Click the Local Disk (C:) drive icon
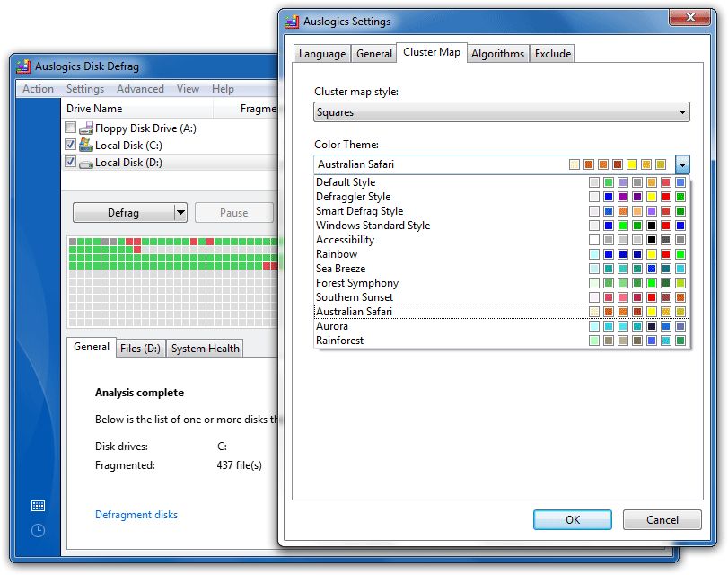Image resolution: width=728 pixels, height=575 pixels. [x=86, y=146]
